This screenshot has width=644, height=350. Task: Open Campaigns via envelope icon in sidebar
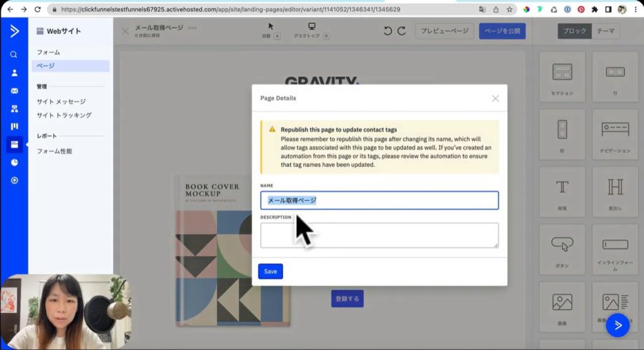pyautogui.click(x=14, y=91)
